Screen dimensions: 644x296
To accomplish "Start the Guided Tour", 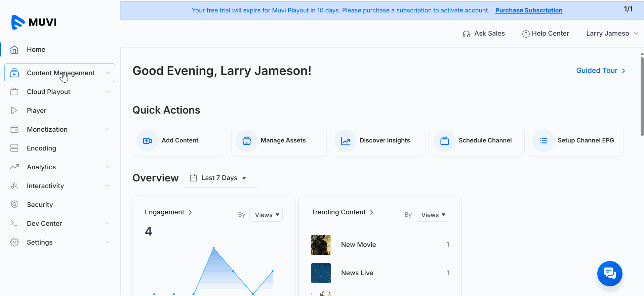I will (600, 71).
